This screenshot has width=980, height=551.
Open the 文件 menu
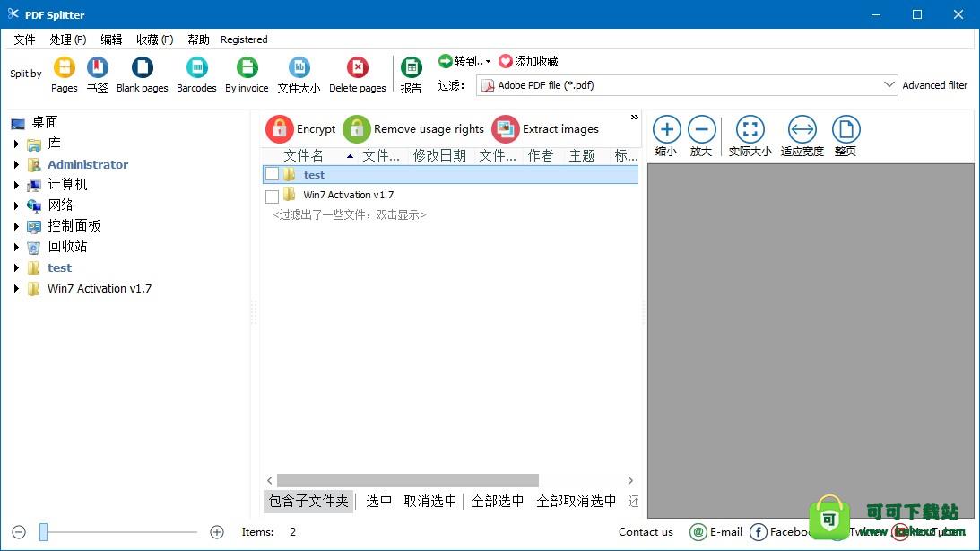pos(24,39)
